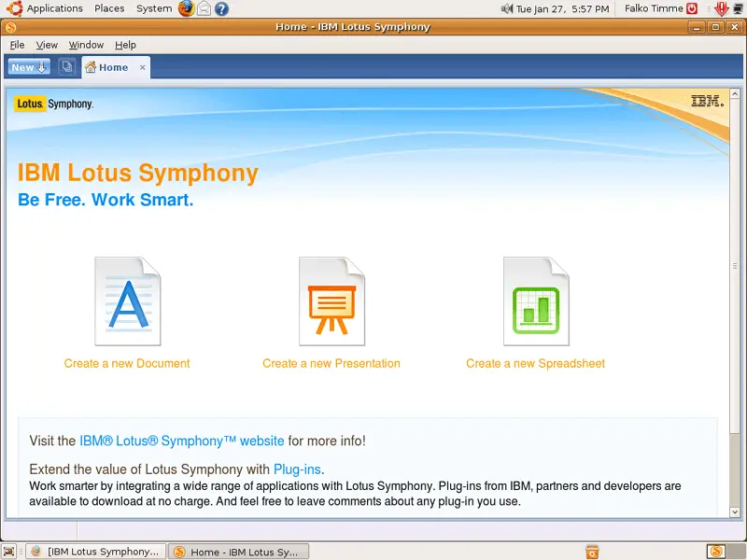Close the Home tab
The width and height of the screenshot is (747, 560).
[143, 67]
